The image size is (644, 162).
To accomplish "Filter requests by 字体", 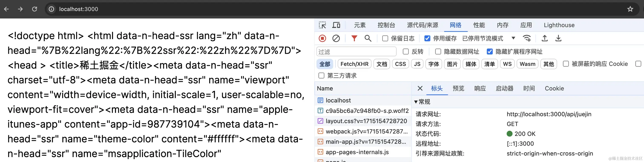I will click(x=434, y=64).
